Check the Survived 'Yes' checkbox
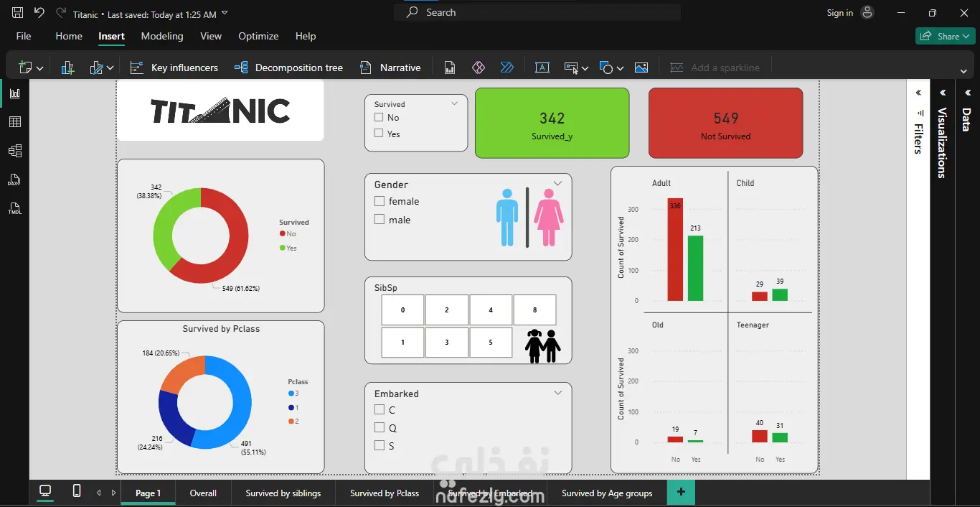Image resolution: width=980 pixels, height=507 pixels. [379, 134]
